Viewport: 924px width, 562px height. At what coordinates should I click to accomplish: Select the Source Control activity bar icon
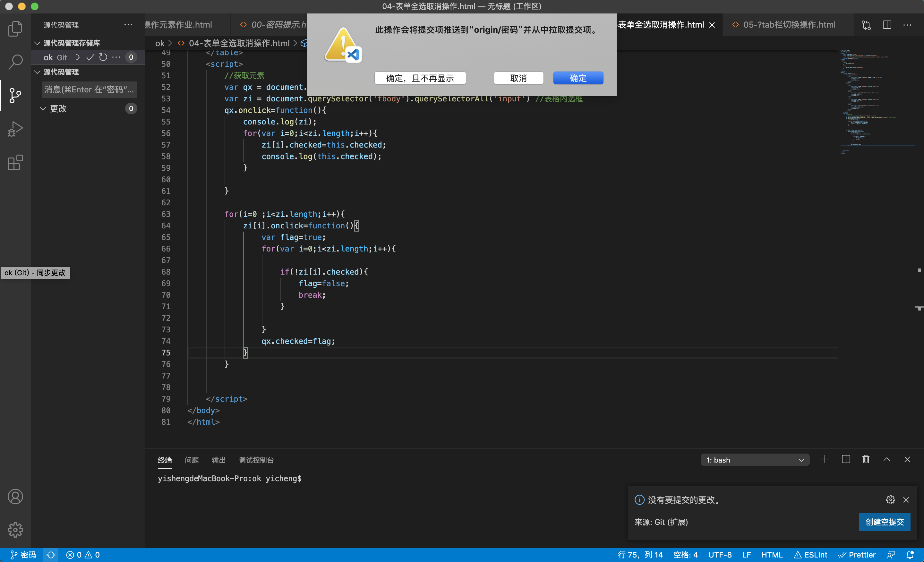coord(15,96)
